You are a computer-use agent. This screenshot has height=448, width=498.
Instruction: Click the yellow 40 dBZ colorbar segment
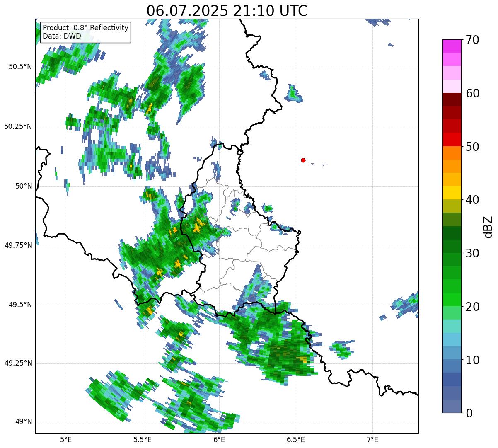pos(452,193)
